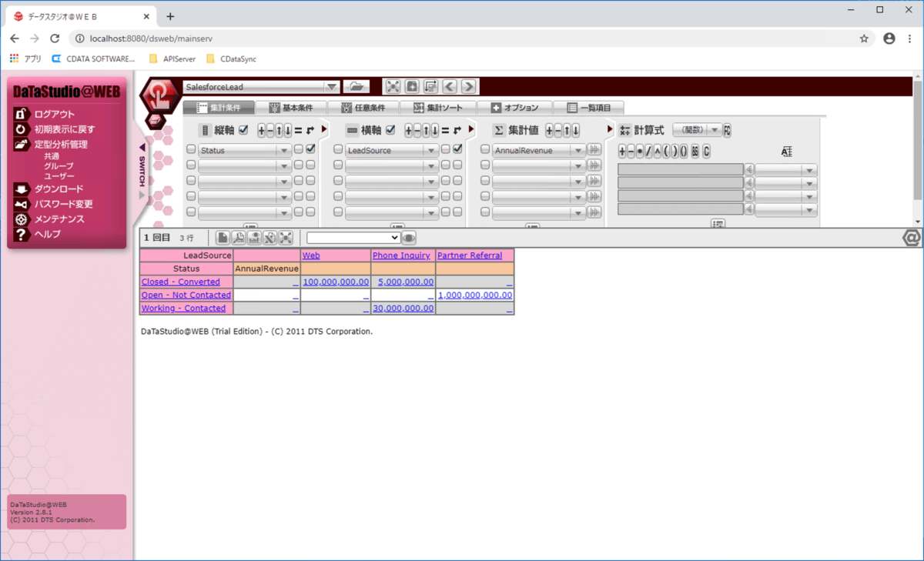Open the Partner Referral column link
This screenshot has width=924, height=561.
tap(470, 255)
